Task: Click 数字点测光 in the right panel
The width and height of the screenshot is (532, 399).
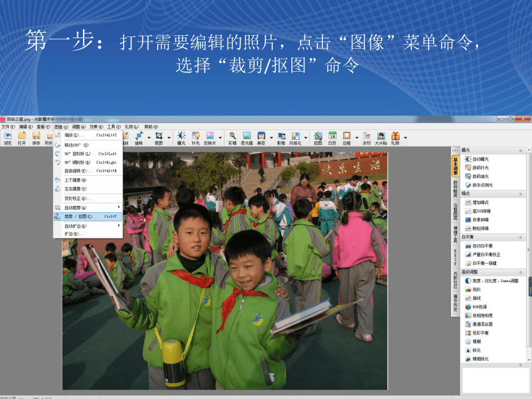Action: (x=479, y=185)
